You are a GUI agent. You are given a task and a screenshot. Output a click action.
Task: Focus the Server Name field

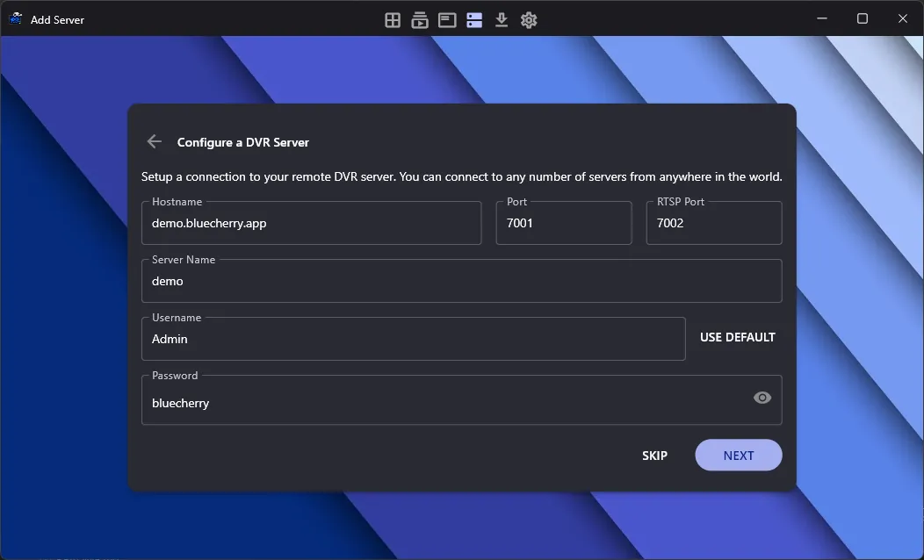tap(462, 281)
